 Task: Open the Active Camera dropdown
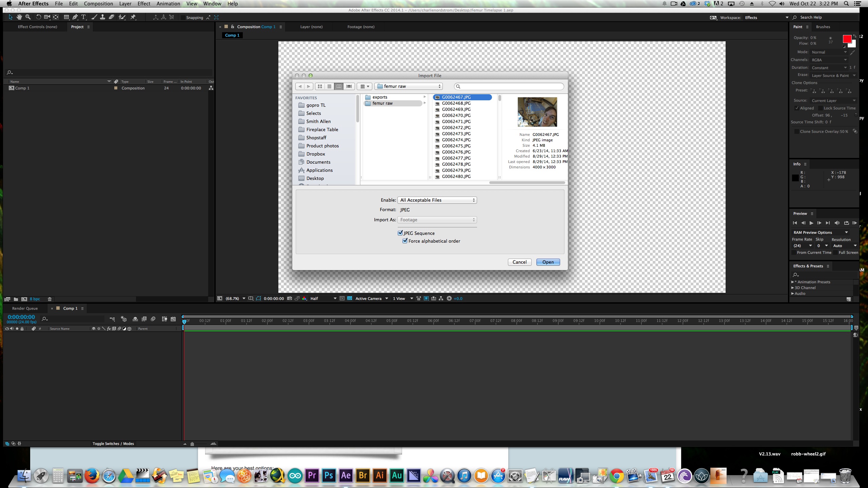point(372,299)
